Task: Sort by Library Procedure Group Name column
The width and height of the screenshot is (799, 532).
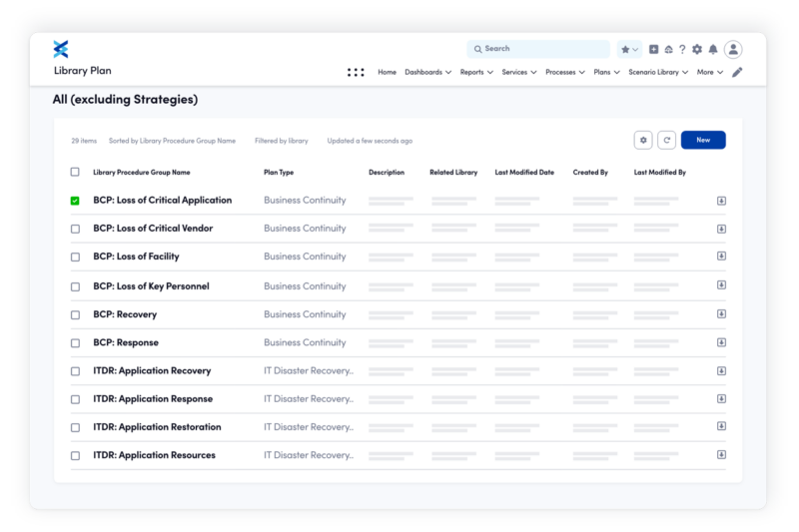Action: pos(142,173)
